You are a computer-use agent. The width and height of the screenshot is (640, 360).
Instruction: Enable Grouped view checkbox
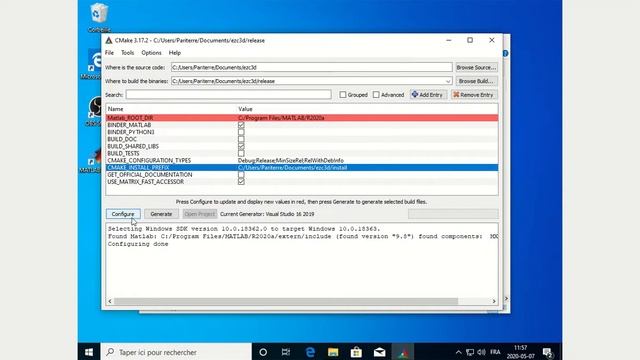coord(343,95)
